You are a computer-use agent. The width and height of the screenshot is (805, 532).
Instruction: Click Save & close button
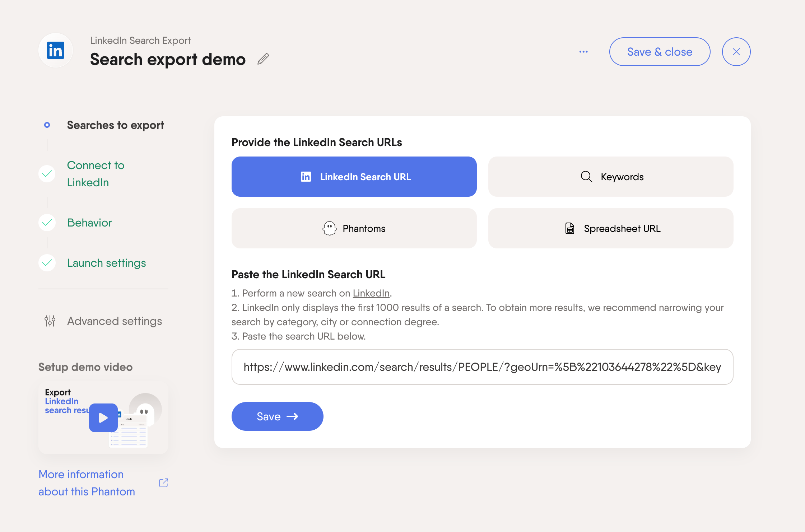tap(660, 52)
